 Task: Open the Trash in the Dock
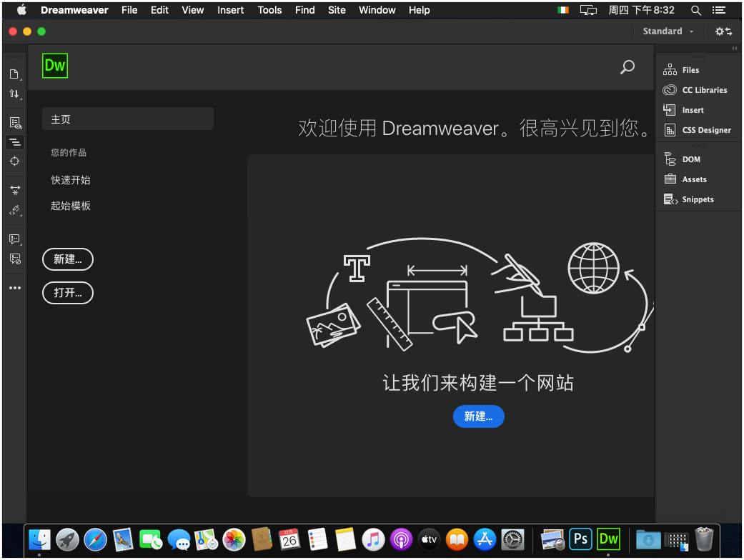(704, 539)
